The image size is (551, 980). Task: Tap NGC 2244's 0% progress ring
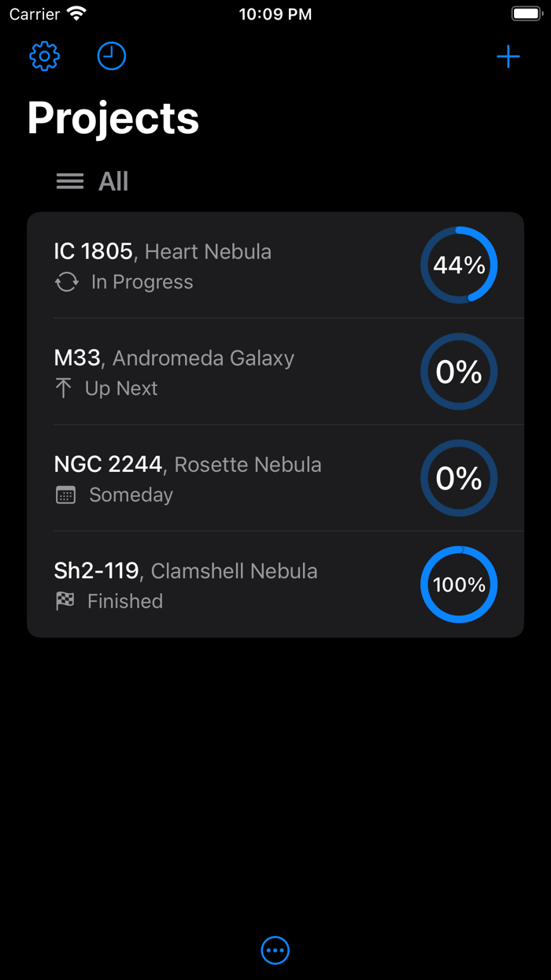(459, 478)
